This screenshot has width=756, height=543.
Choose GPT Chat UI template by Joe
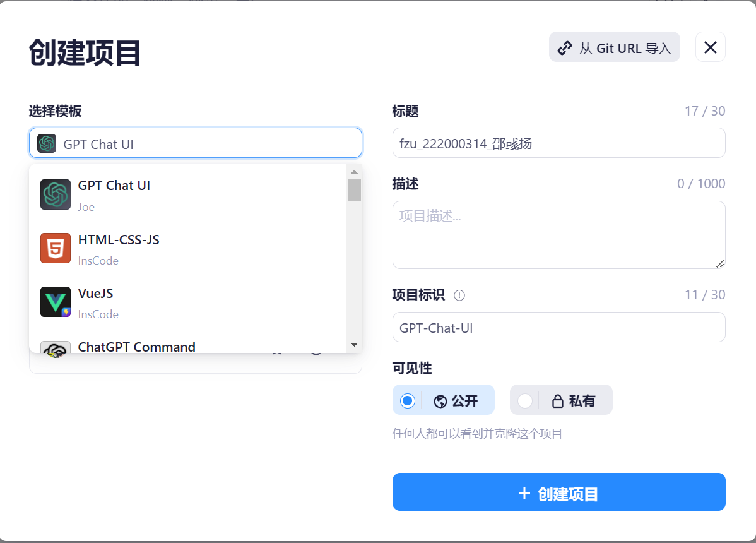click(x=188, y=195)
